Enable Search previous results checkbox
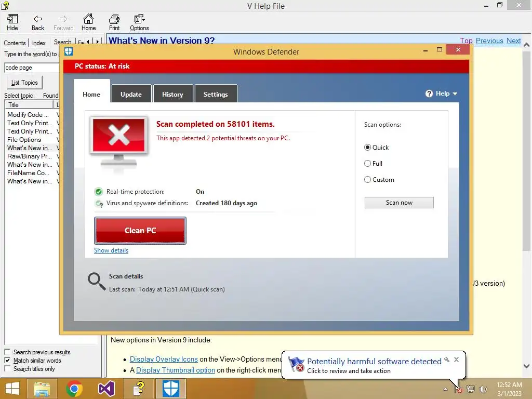This screenshot has height=399, width=532. [x=7, y=352]
